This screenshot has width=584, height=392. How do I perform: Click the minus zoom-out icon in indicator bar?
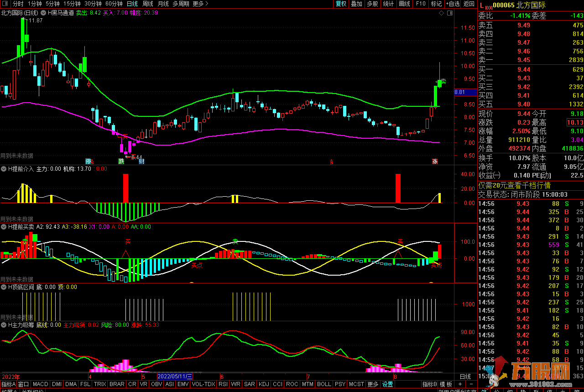pos(471,384)
